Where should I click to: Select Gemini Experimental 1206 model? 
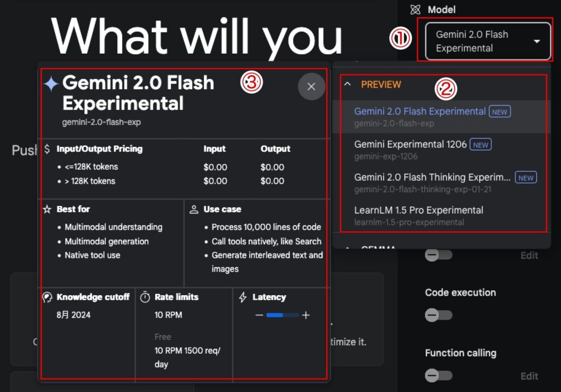(x=441, y=149)
